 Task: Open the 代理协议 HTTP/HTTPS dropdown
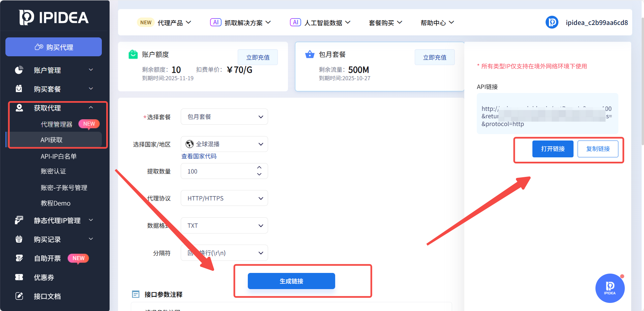[x=224, y=198]
